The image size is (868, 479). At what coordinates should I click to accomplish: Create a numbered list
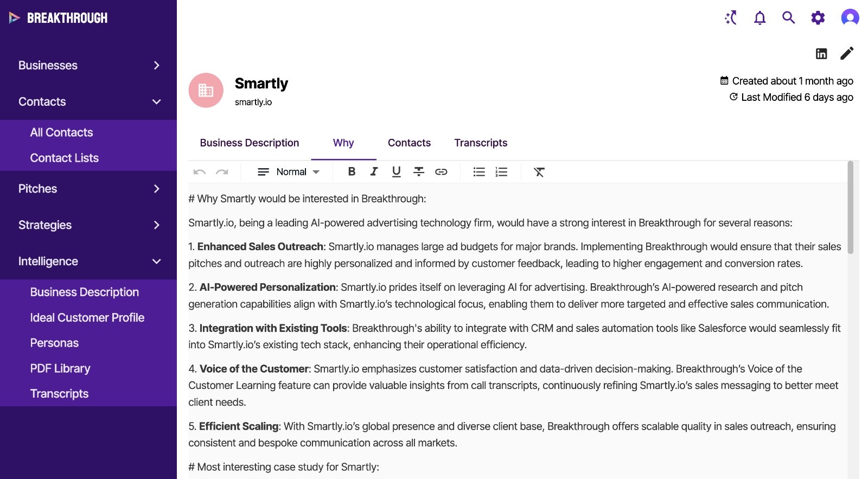coord(501,171)
